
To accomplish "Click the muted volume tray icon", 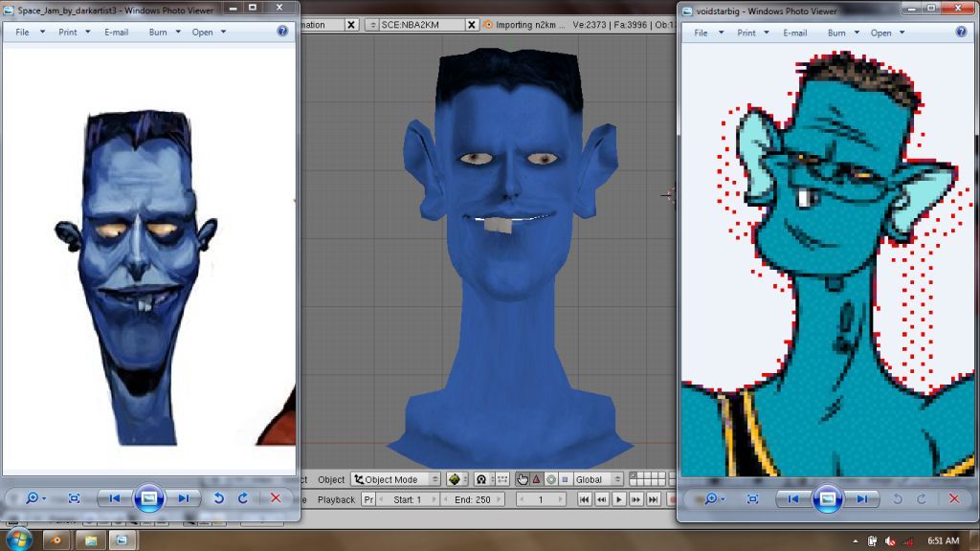I will click(x=889, y=541).
